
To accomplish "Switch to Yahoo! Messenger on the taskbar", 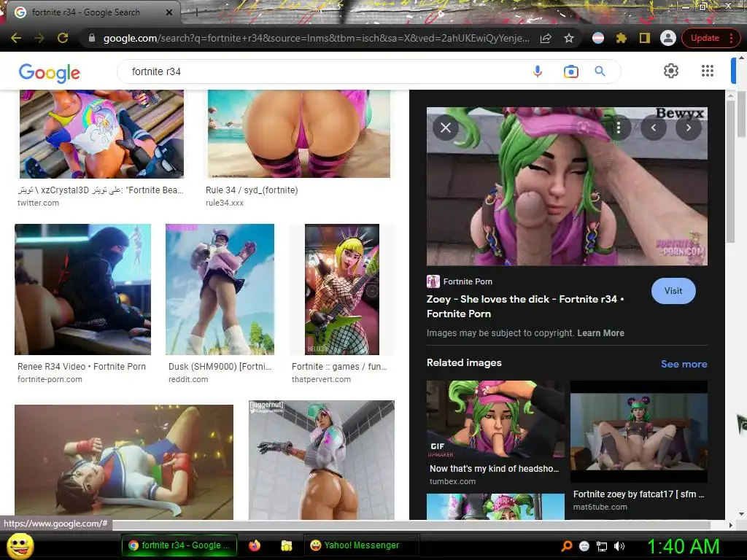I will tap(362, 545).
